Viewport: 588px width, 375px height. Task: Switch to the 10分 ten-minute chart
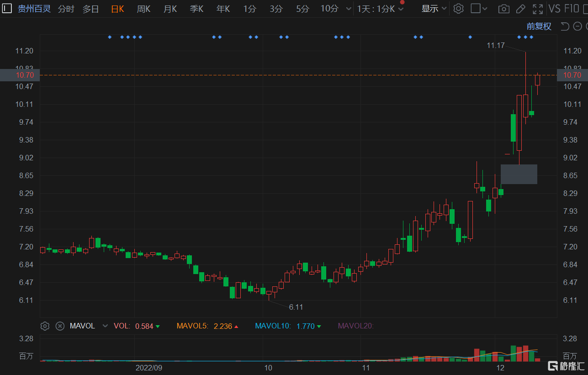coord(329,9)
